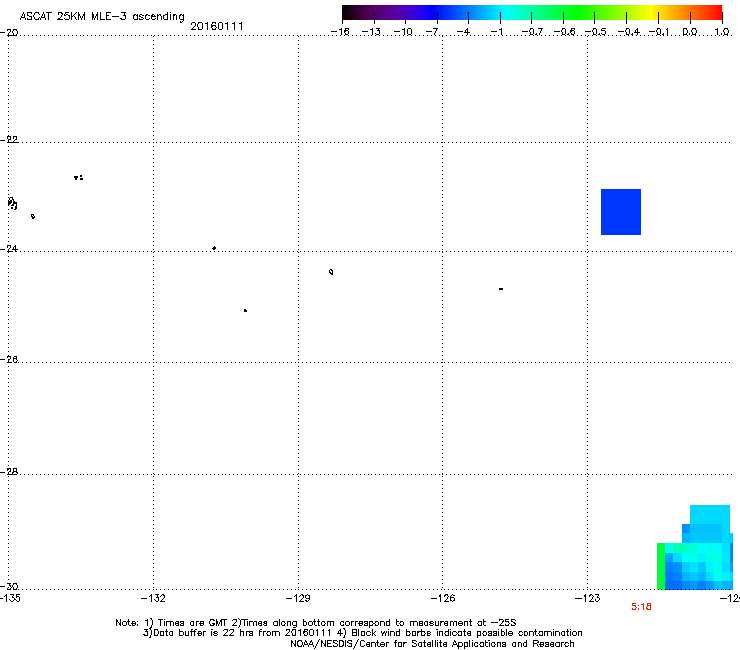This screenshot has width=740, height=650.
Task: Click the red 5:18 pass time label
Action: tap(641, 607)
